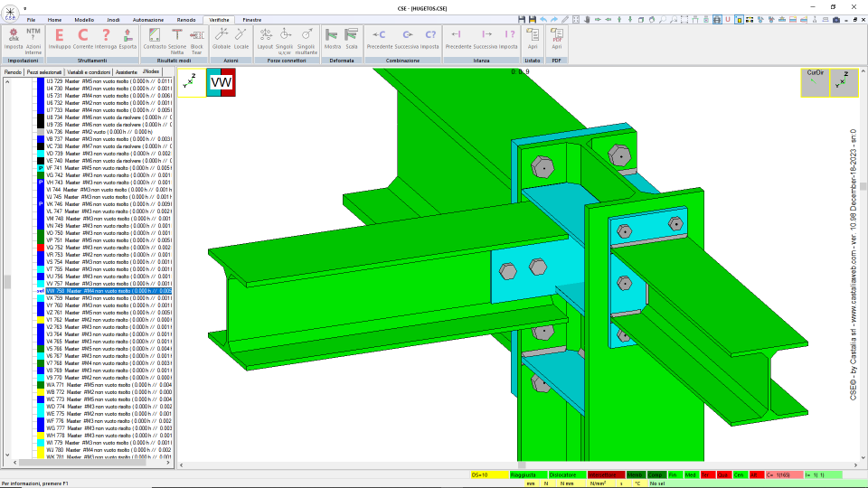Open the mm length units selector

531,483
